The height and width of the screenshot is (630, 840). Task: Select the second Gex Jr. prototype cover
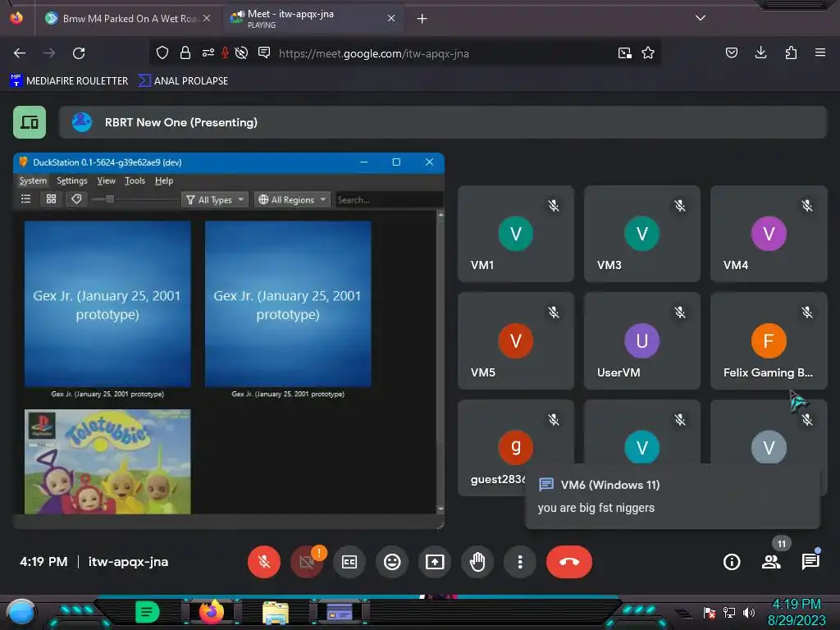click(x=288, y=304)
